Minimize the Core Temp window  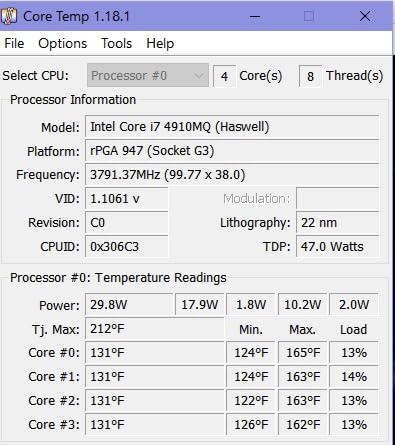(x=255, y=16)
